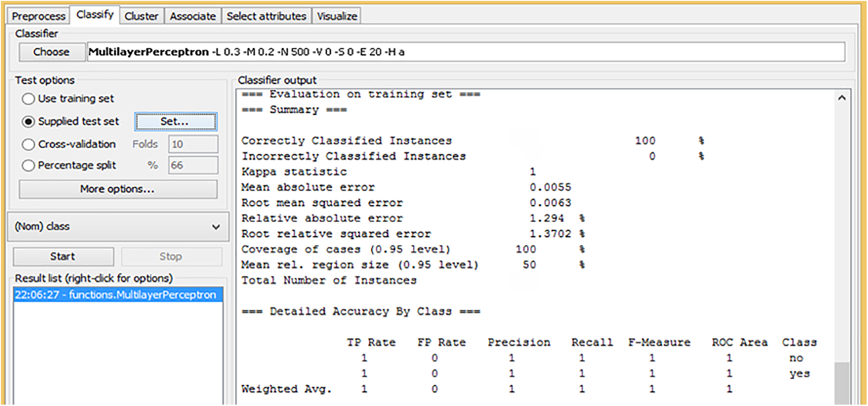This screenshot has width=868, height=406.
Task: Select the 22:06:27 MultilayerPerceptron result entry
Action: point(115,294)
